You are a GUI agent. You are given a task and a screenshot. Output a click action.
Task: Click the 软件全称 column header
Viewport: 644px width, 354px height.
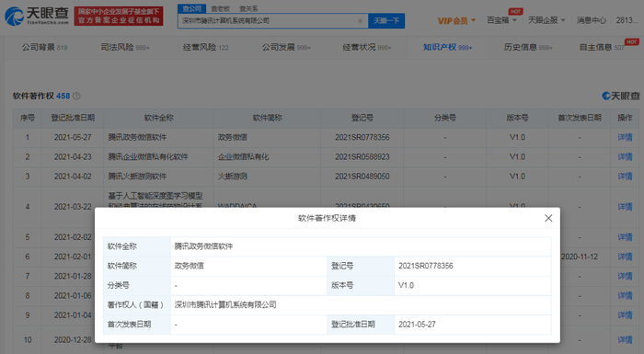158,118
